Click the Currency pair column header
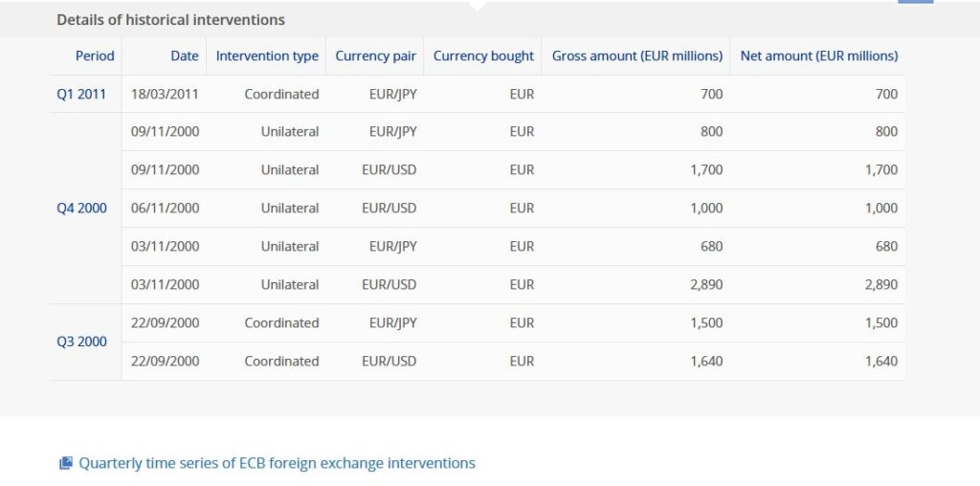Viewport: 980px width, 486px height. [375, 55]
